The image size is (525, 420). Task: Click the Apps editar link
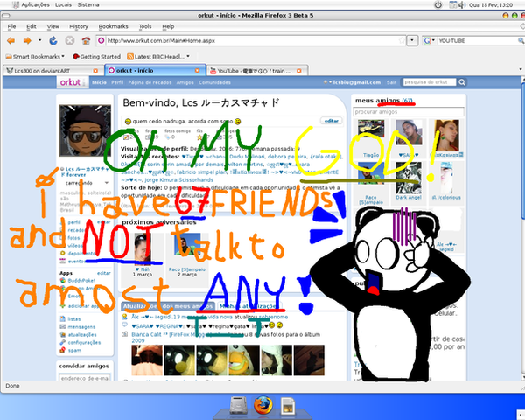[x=103, y=273]
